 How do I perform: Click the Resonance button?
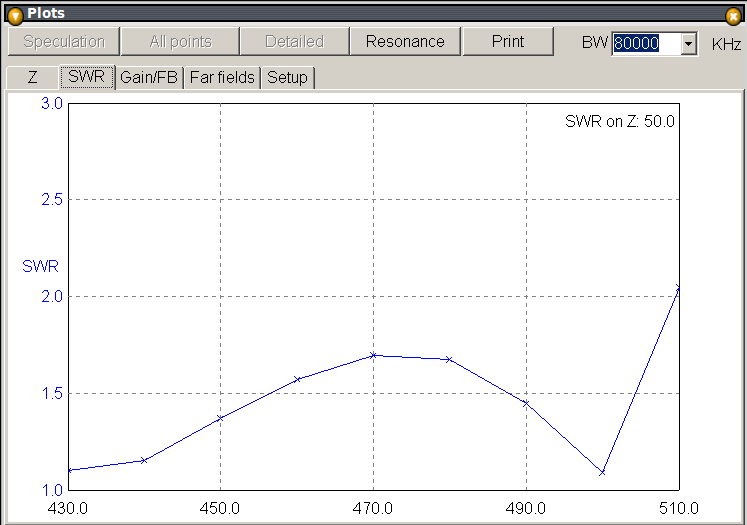tap(405, 41)
